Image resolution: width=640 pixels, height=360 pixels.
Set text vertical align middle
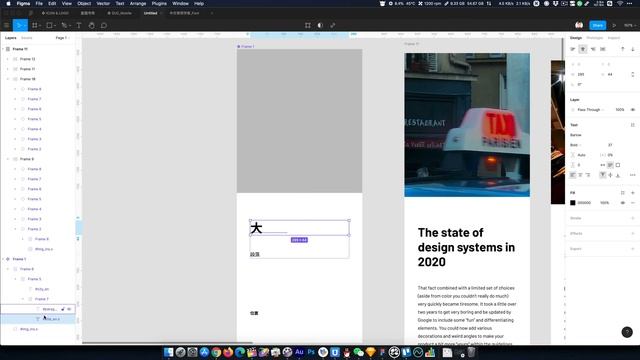[x=610, y=175]
